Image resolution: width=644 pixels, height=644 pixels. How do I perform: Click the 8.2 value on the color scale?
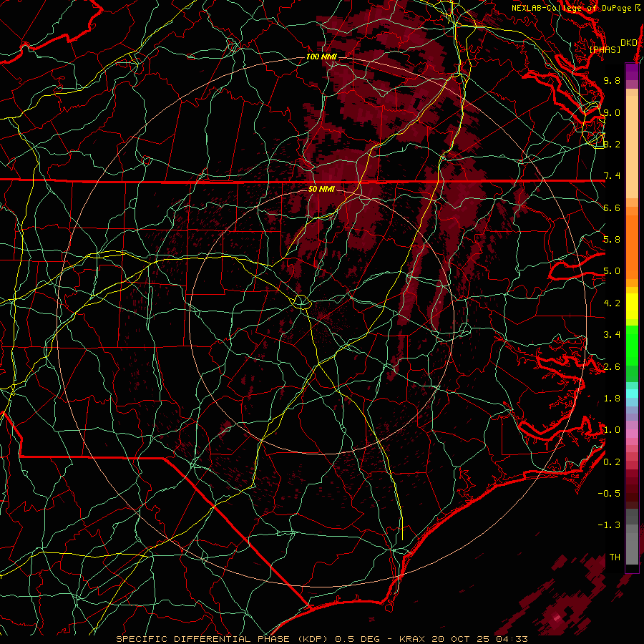[612, 144]
